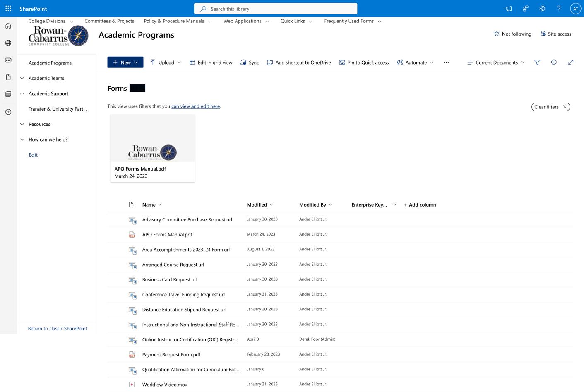Click the SharePoint title in header
This screenshot has width=584, height=392.
click(33, 9)
